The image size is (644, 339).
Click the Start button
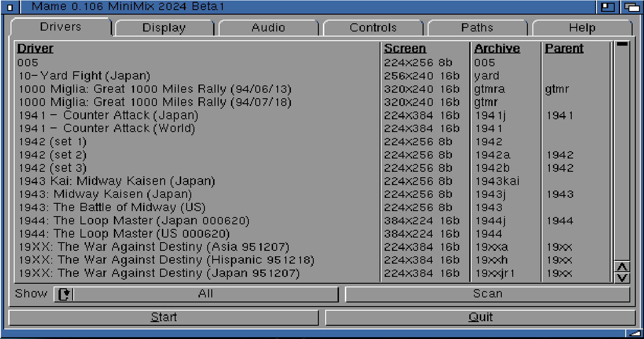pyautogui.click(x=164, y=317)
